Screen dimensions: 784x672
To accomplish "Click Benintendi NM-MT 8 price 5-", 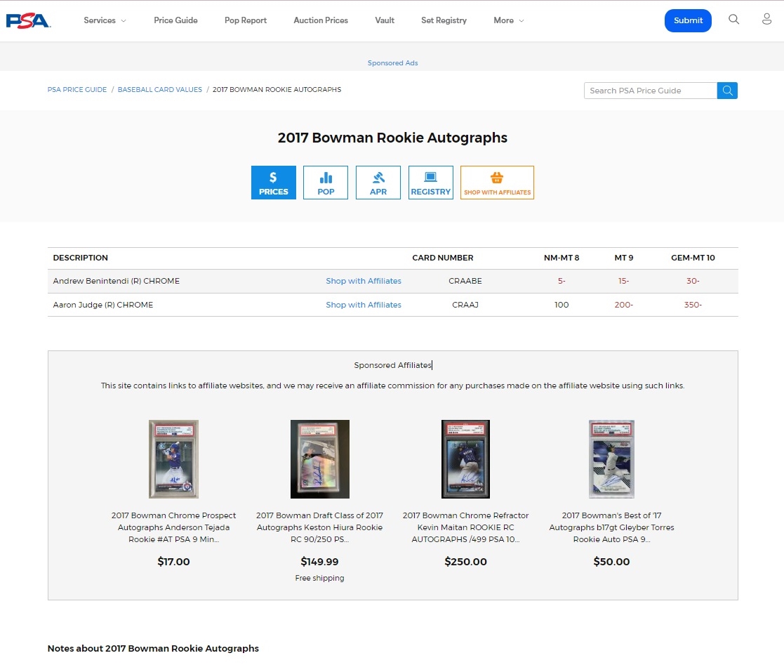I will pyautogui.click(x=562, y=281).
